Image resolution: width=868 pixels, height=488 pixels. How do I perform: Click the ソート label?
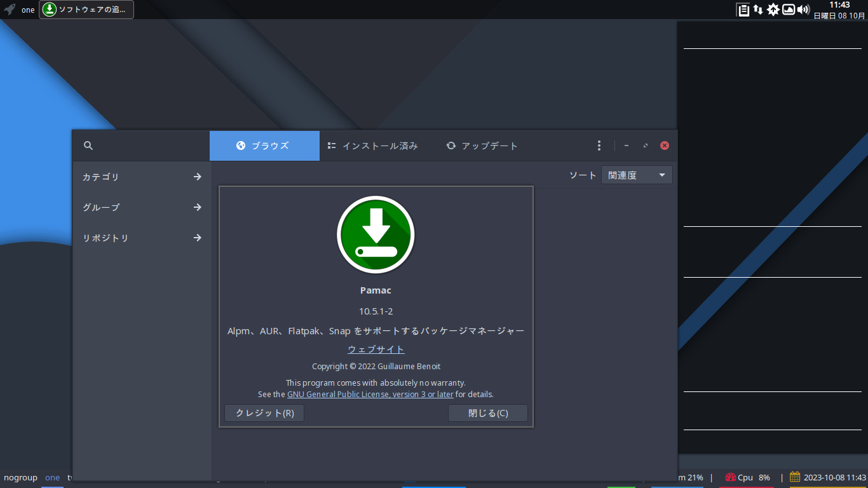tap(583, 175)
